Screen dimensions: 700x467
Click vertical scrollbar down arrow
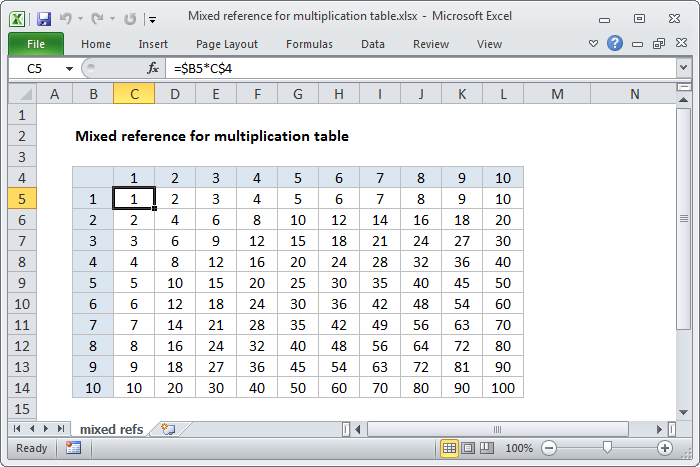(683, 412)
